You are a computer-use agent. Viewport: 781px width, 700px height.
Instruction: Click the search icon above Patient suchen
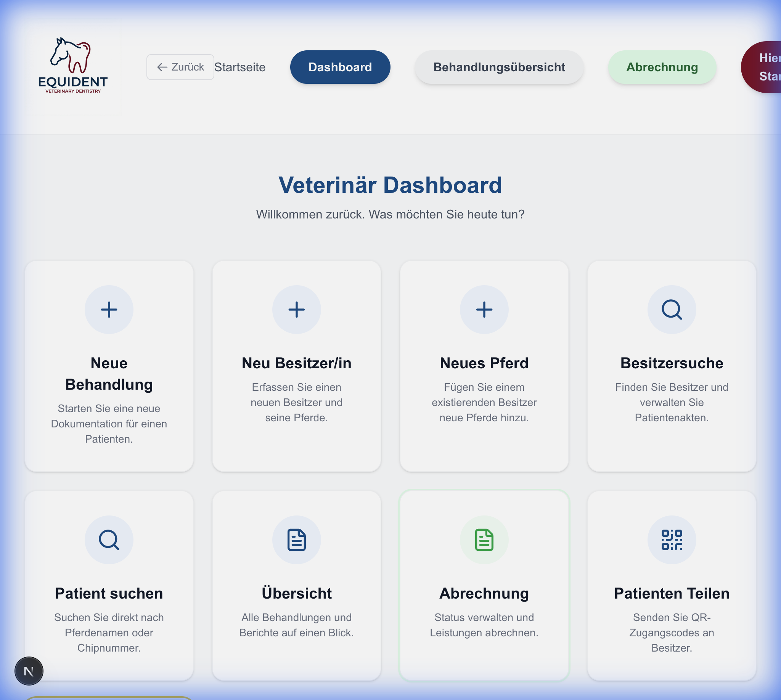pos(109,539)
